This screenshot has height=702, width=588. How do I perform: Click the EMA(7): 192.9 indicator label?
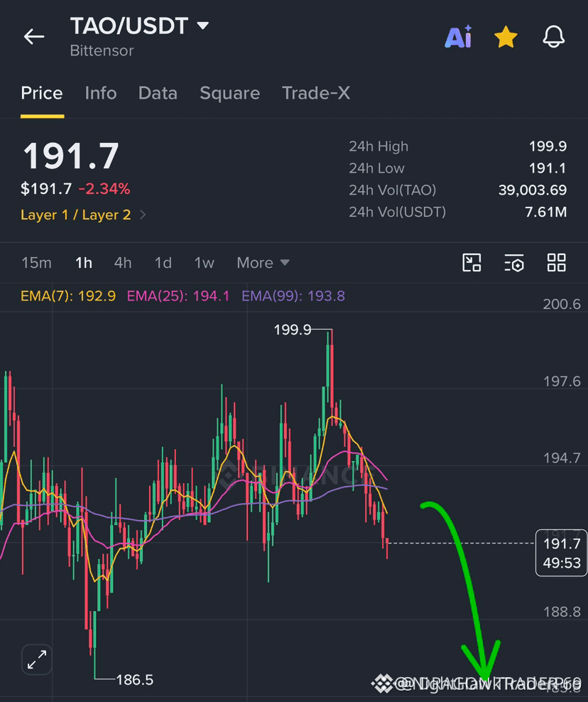click(x=68, y=296)
